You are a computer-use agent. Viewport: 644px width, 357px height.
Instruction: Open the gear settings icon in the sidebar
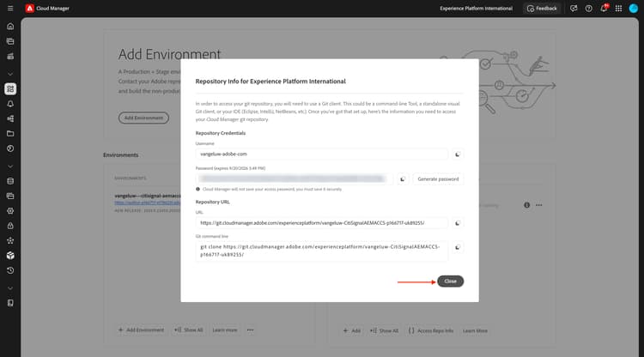click(x=10, y=211)
